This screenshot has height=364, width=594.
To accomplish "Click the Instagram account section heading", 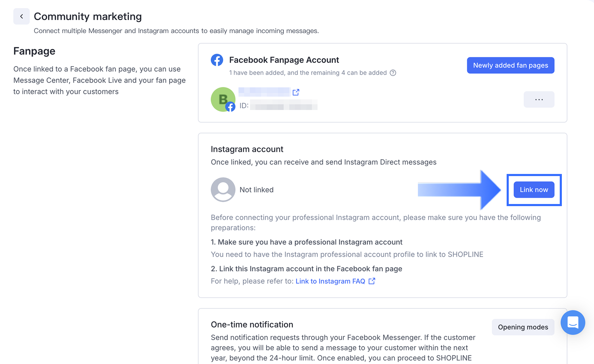I will (x=247, y=149).
